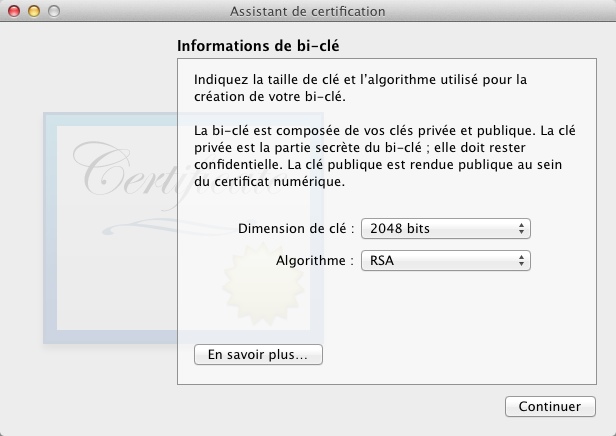Open the Dimension de clé dropdown
The height and width of the screenshot is (436, 616).
[445, 229]
